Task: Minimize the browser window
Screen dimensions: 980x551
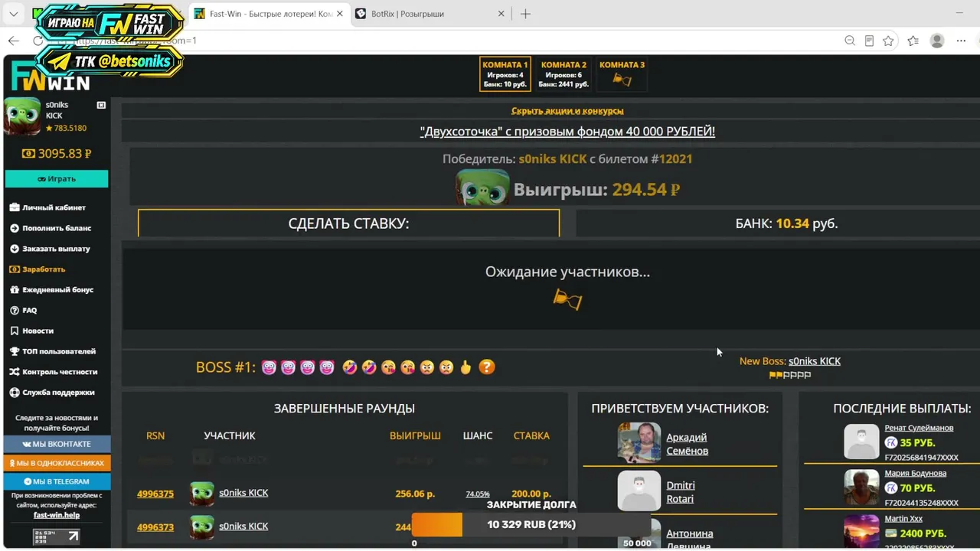Action: [961, 14]
